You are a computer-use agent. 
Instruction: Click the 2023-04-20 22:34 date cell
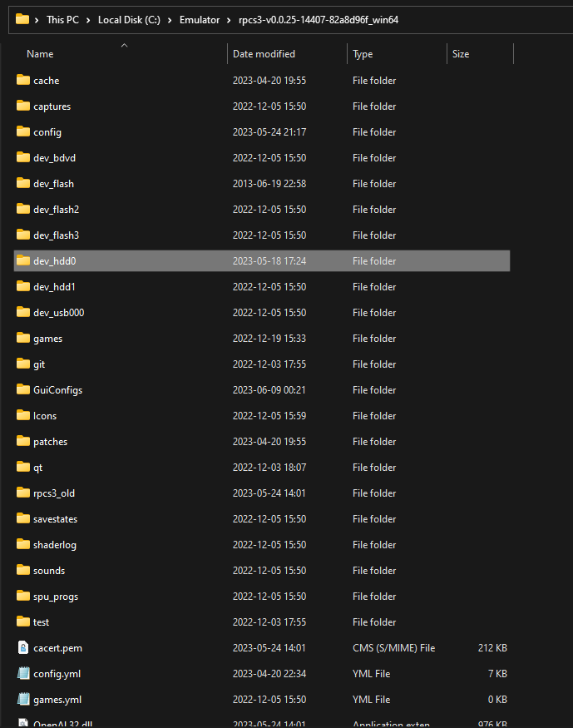click(x=269, y=674)
